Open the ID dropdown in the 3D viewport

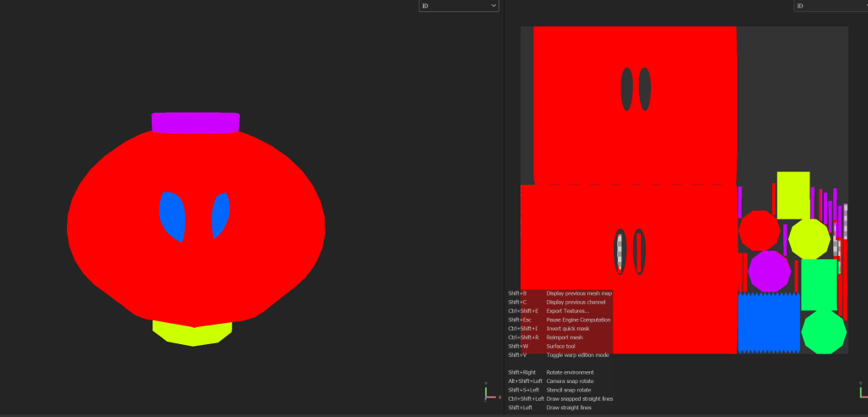(x=459, y=6)
